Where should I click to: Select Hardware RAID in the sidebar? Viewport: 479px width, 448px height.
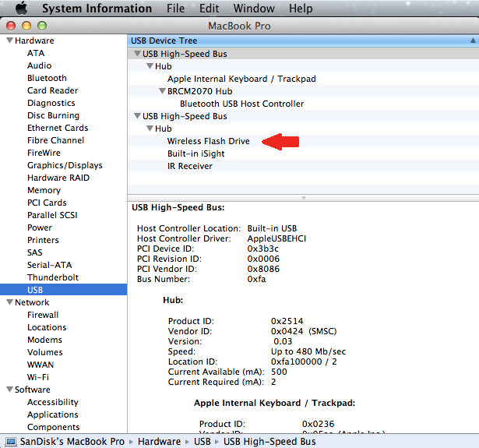(58, 178)
